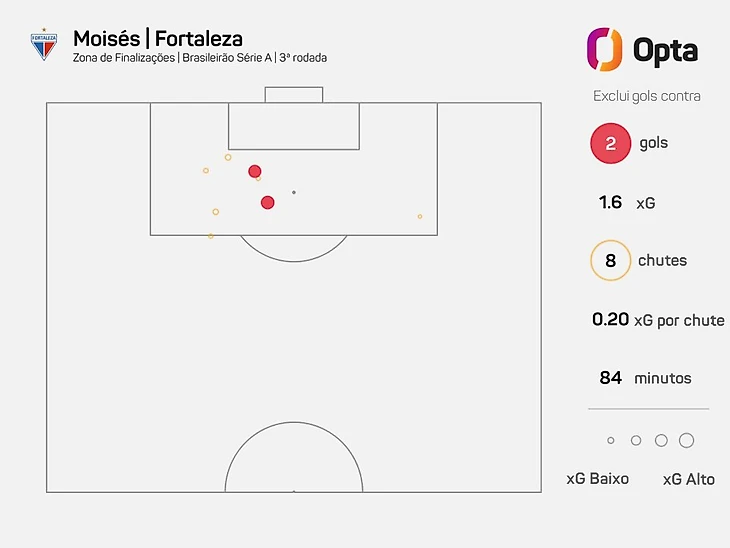The image size is (730, 548).
Task: Select the '84 minutos' stat
Action: click(x=645, y=378)
